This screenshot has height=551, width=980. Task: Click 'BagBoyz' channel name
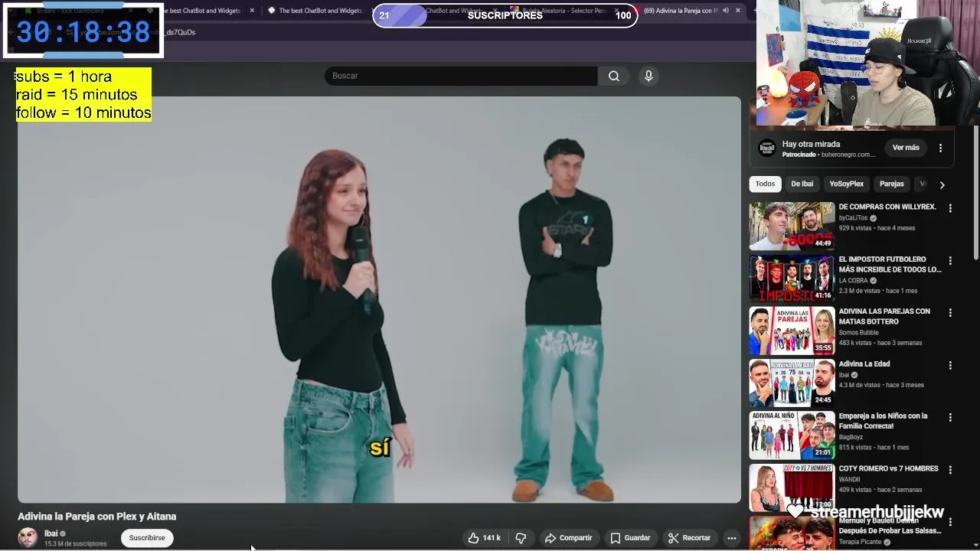[x=851, y=437]
